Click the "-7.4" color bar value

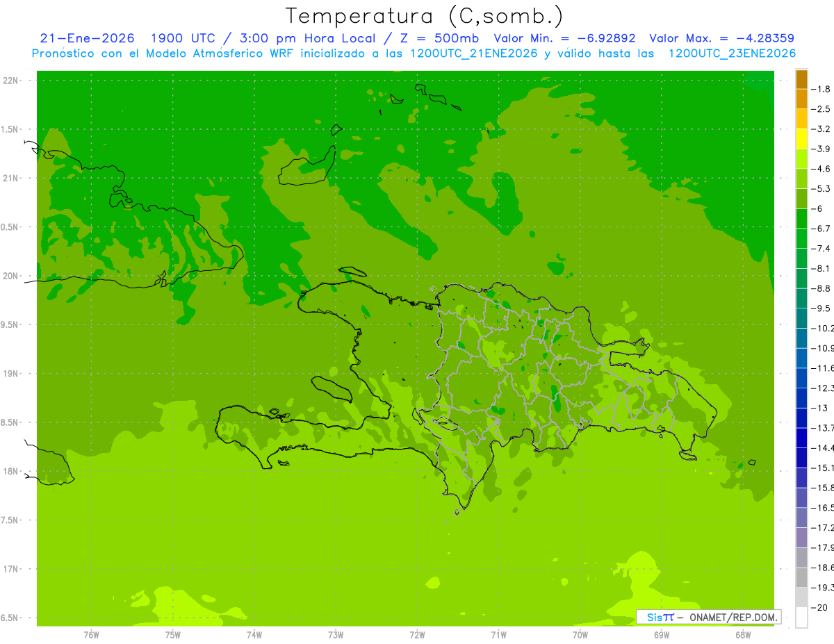click(x=821, y=249)
